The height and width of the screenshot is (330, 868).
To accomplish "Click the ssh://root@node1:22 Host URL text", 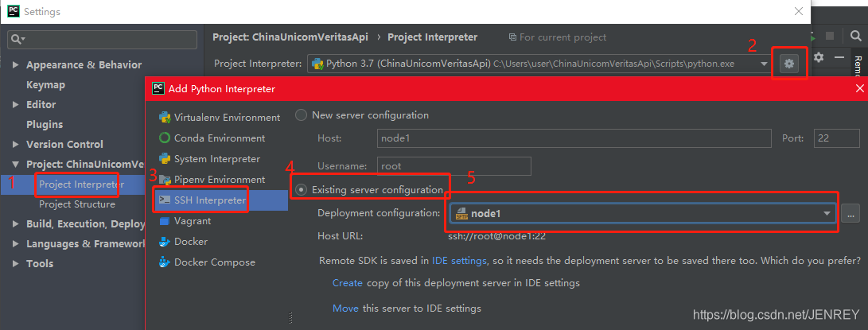I will pyautogui.click(x=496, y=236).
